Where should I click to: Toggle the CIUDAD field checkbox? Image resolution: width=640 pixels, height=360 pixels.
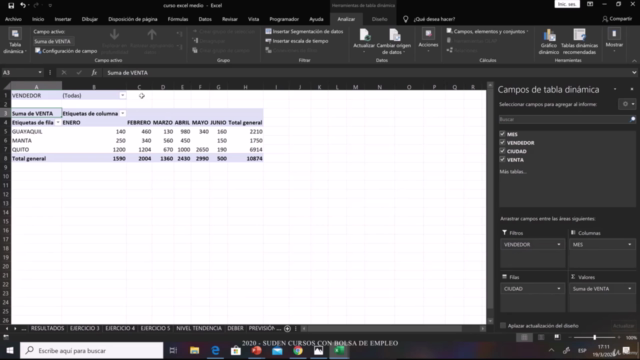502,151
